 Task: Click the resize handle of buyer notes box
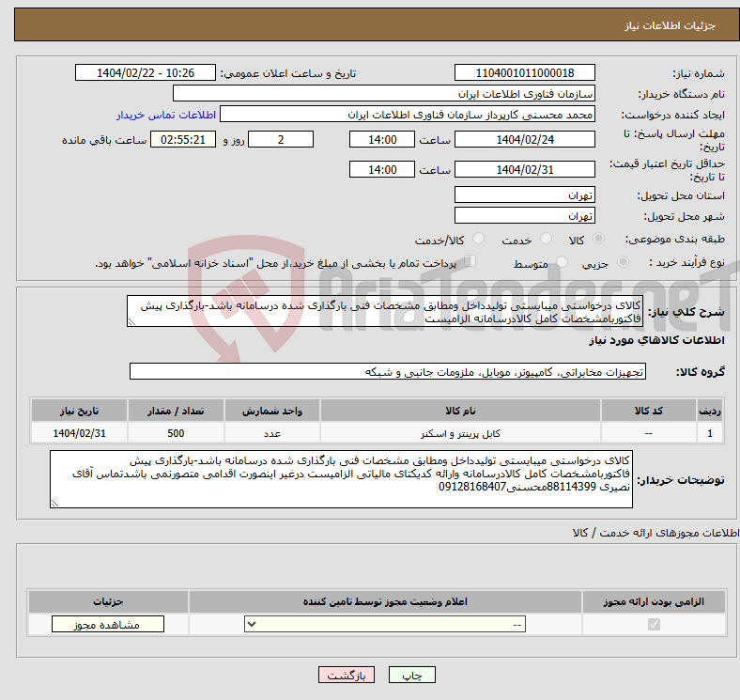coord(54,504)
